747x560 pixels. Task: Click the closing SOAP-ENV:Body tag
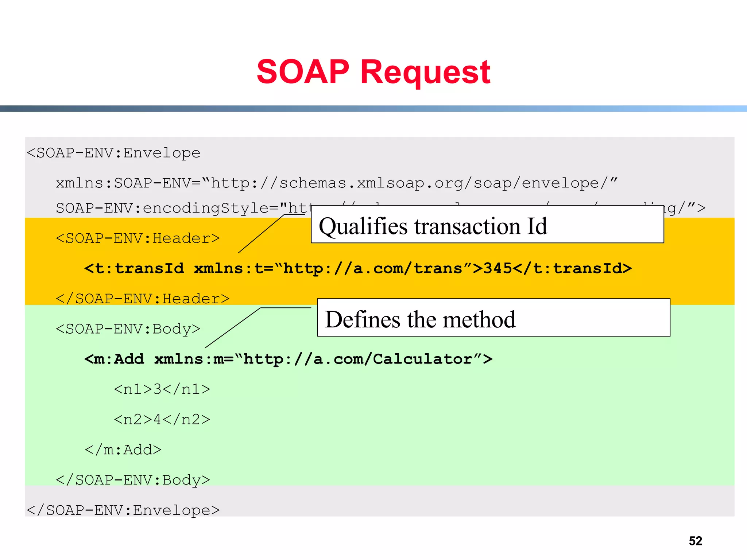click(133, 480)
